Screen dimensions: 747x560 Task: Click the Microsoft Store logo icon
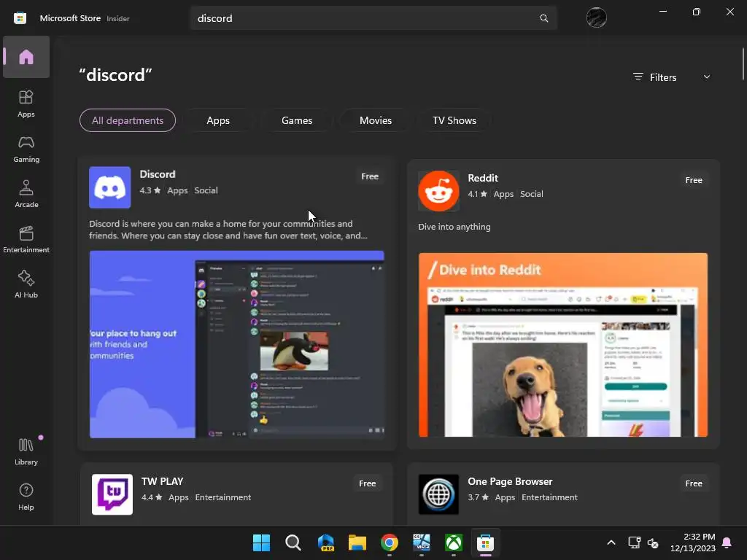tap(20, 18)
